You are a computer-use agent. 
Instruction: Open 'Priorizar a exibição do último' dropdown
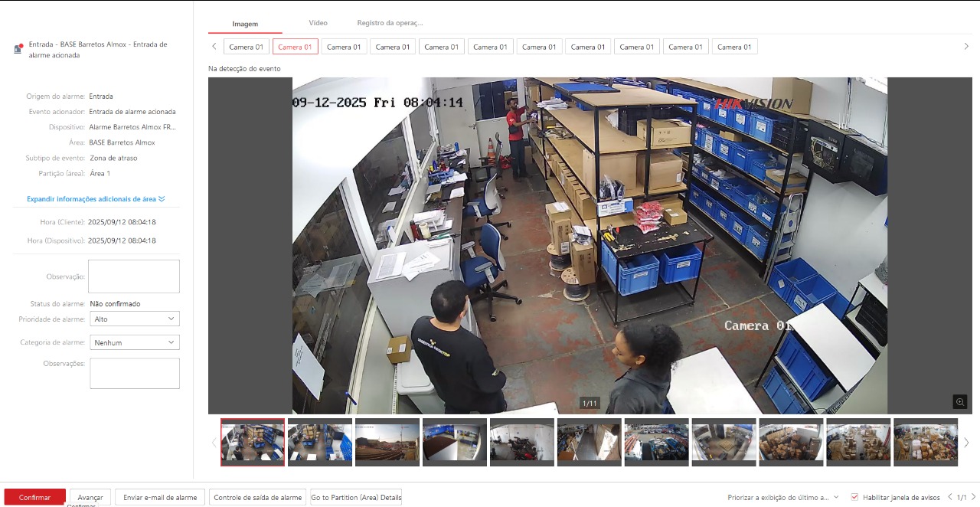pyautogui.click(x=782, y=497)
